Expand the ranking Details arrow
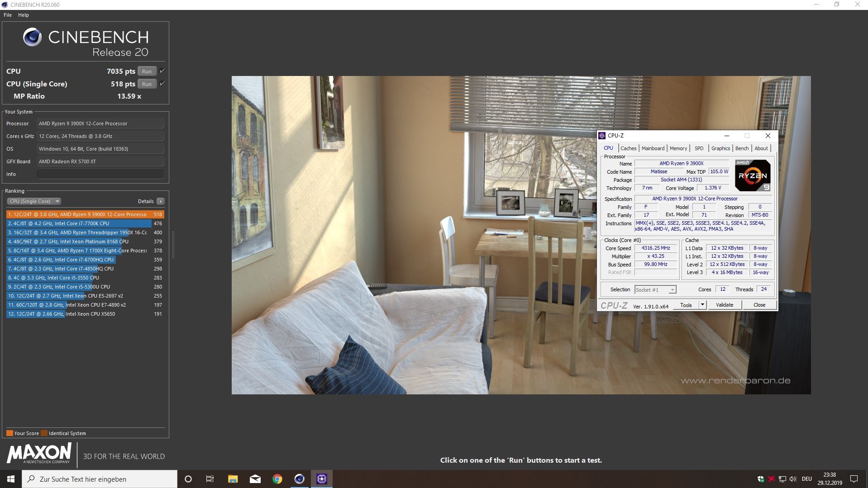The height and width of the screenshot is (488, 868). tap(161, 201)
